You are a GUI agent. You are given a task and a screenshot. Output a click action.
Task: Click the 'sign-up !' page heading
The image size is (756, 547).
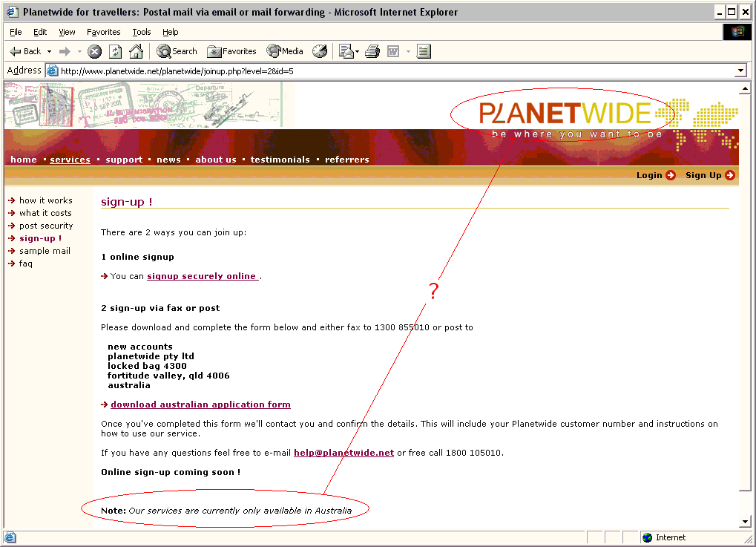[x=126, y=202]
